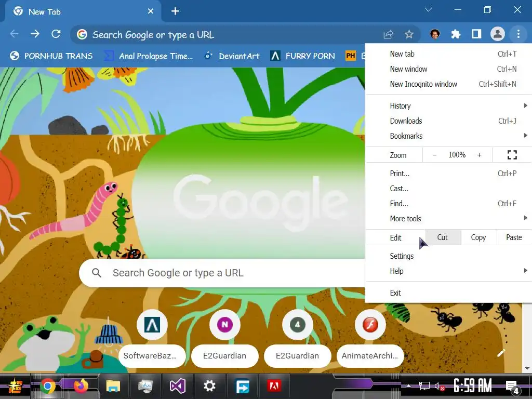Share this page icon in address bar
The width and height of the screenshot is (532, 399).
388,34
